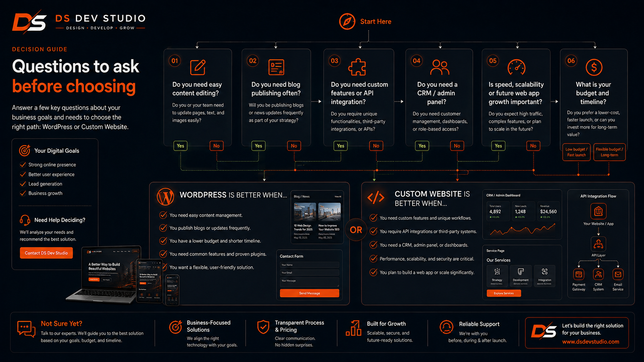Click the API Layer icon
This screenshot has width=644, height=362.
tap(598, 244)
